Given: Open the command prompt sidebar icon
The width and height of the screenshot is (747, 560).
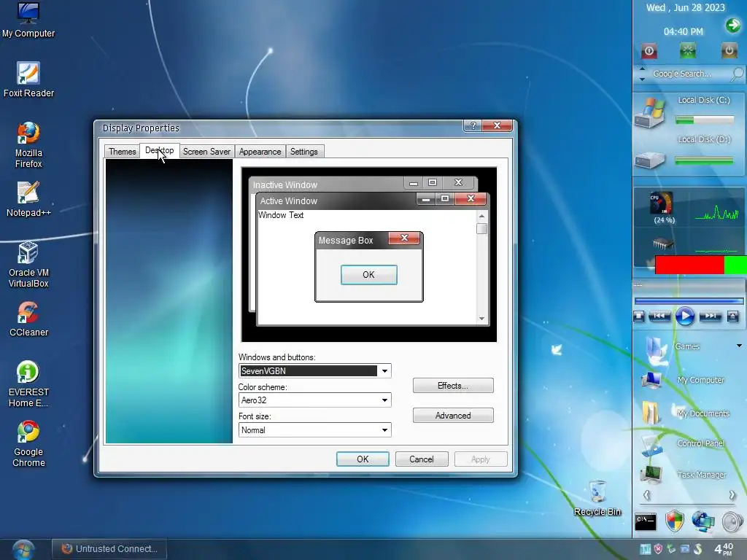Looking at the screenshot, I should pos(646,522).
